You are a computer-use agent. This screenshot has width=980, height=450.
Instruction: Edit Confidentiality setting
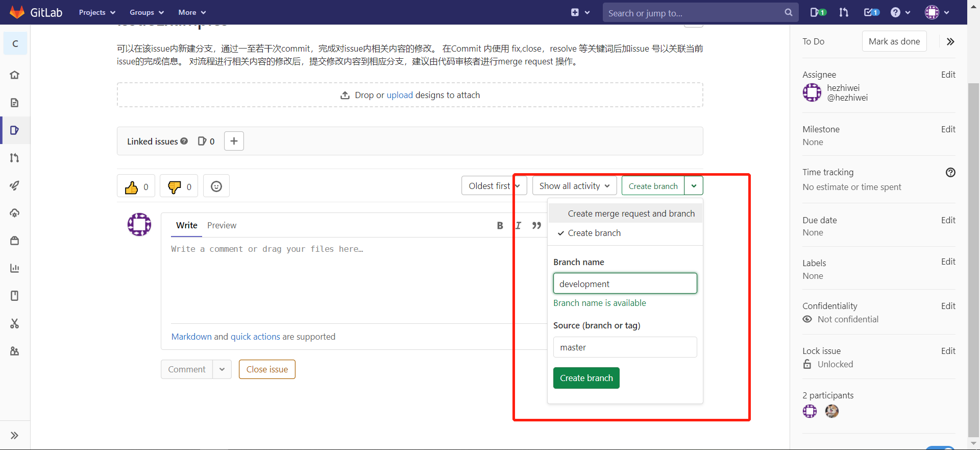[948, 306]
